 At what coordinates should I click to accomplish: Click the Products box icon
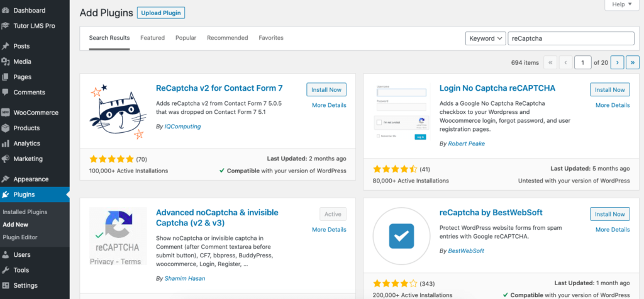pyautogui.click(x=5, y=128)
